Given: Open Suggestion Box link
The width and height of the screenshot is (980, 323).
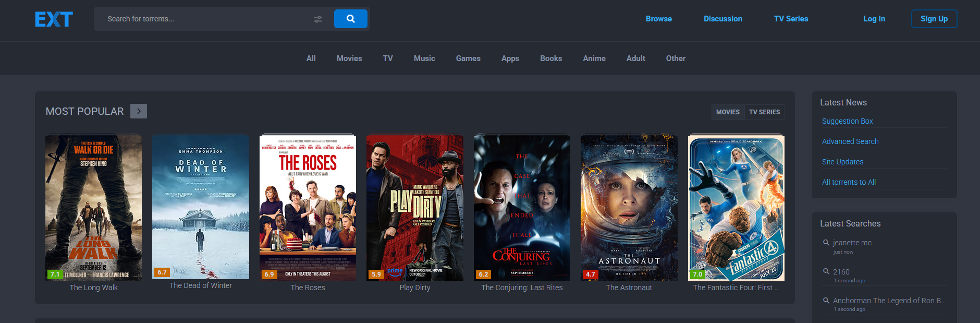Looking at the screenshot, I should click(x=848, y=121).
